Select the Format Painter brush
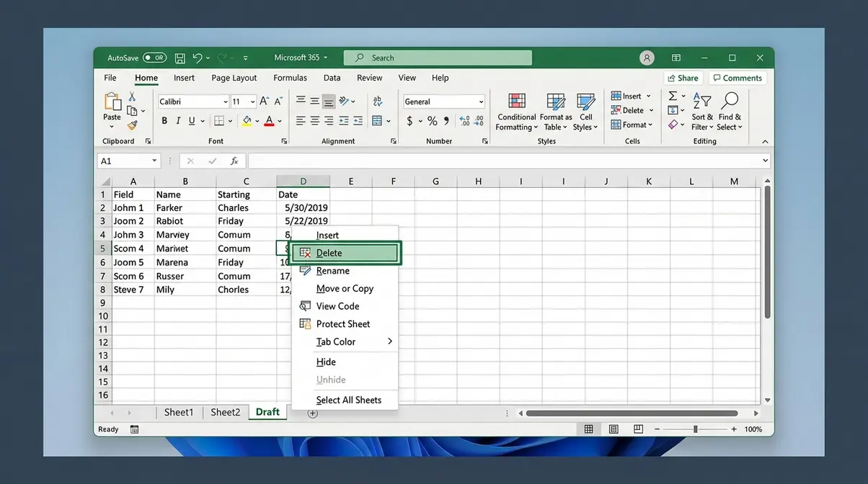The width and height of the screenshot is (868, 484). [x=132, y=125]
